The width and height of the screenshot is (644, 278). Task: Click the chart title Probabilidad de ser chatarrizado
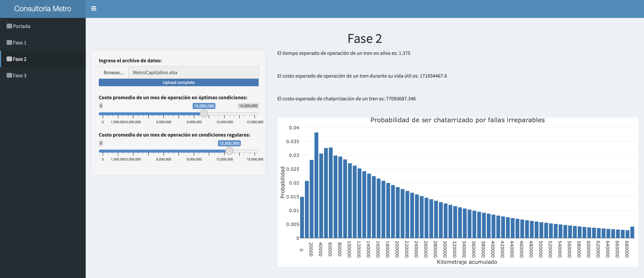point(457,120)
